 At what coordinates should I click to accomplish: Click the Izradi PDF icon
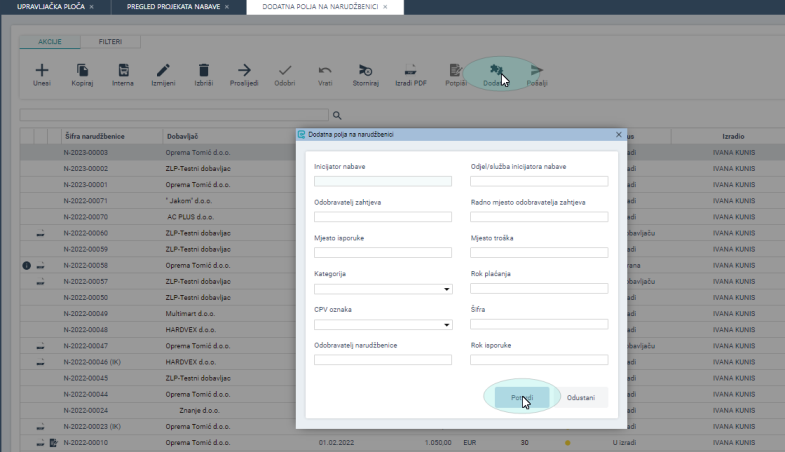click(408, 70)
